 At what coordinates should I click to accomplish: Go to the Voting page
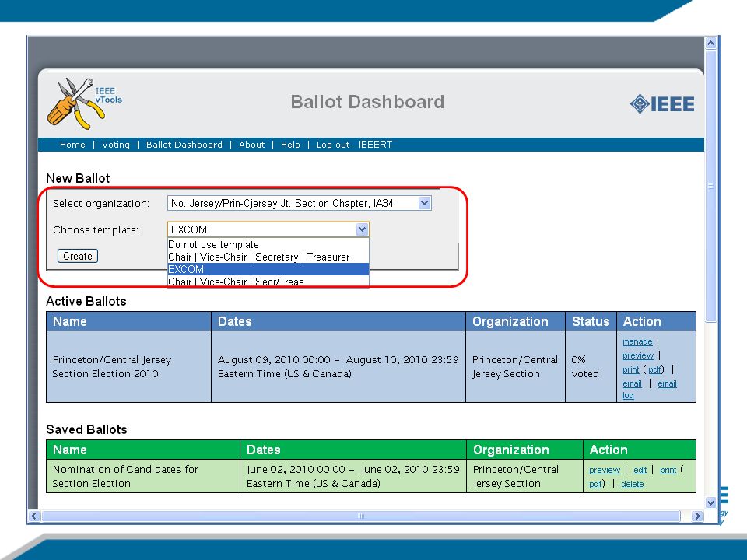click(116, 145)
